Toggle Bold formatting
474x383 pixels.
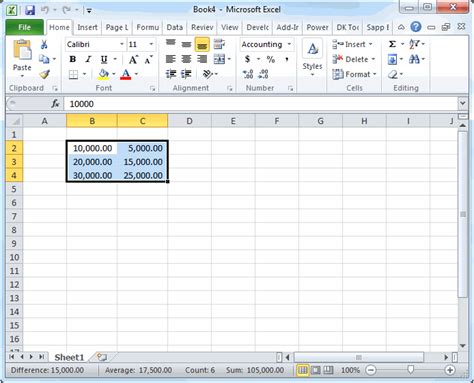(72, 59)
